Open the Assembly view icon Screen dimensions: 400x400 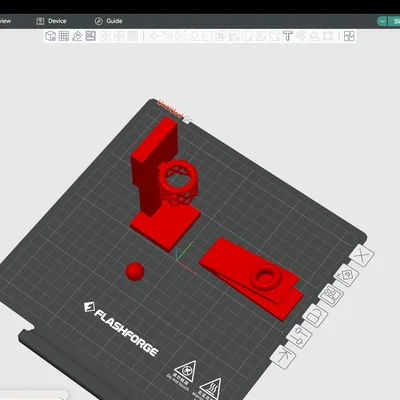[x=349, y=36]
